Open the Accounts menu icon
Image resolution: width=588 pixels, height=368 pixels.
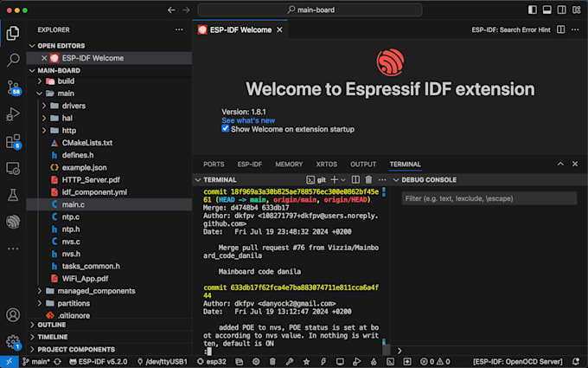[x=13, y=314]
